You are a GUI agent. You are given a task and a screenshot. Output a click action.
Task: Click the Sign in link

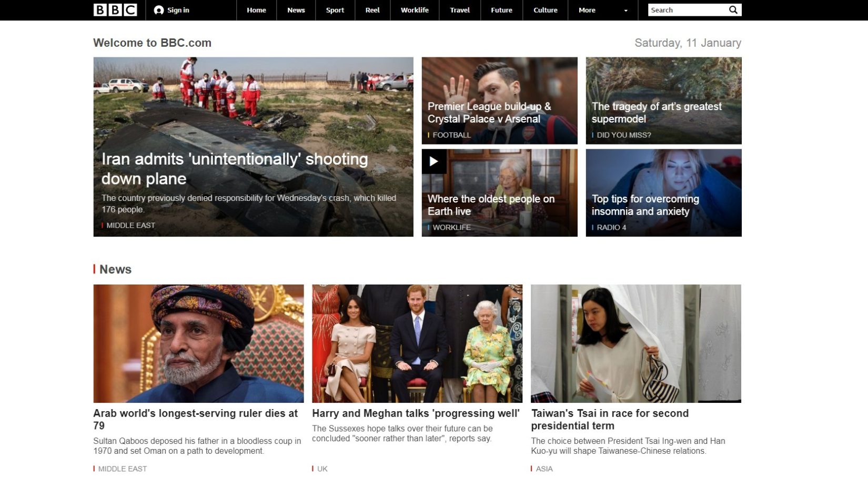click(x=178, y=10)
